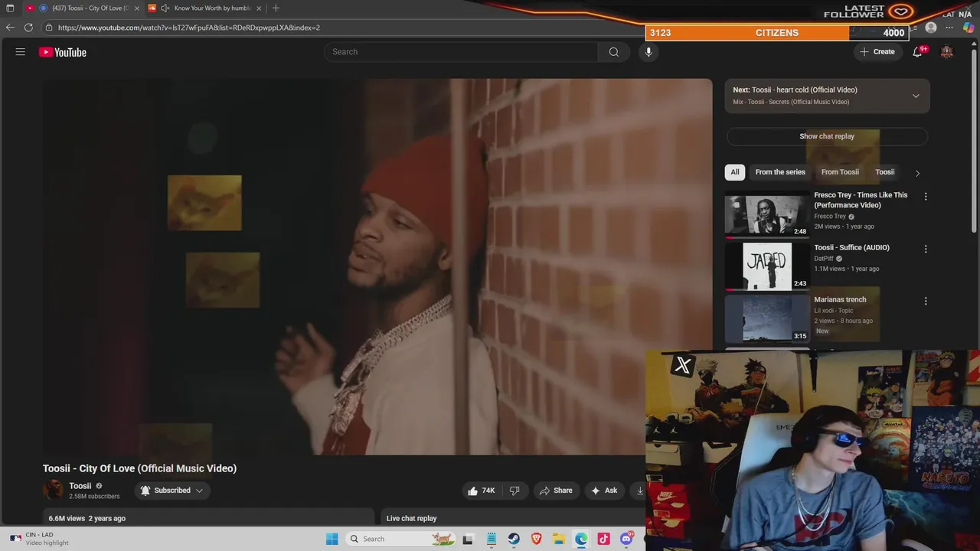Click the X logo on webcam overlay
Screen dimensions: 980x551
point(682,365)
